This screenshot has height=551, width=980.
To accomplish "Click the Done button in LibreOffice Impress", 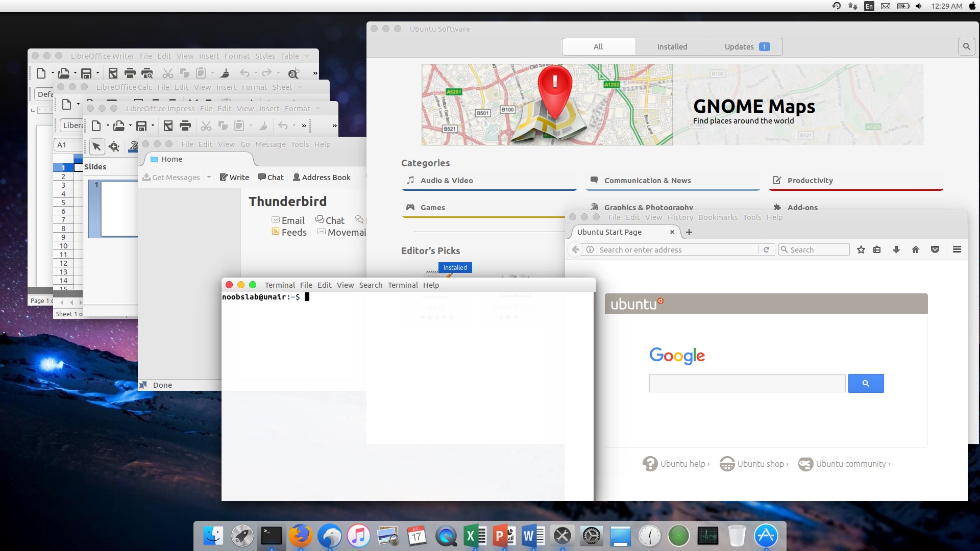I will point(162,385).
